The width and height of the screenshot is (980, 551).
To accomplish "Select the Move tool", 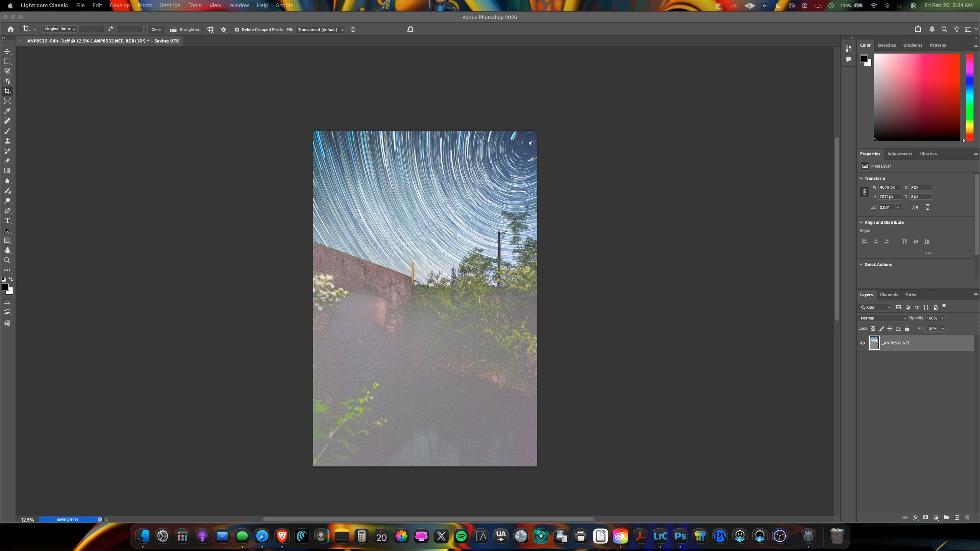I will tap(7, 51).
